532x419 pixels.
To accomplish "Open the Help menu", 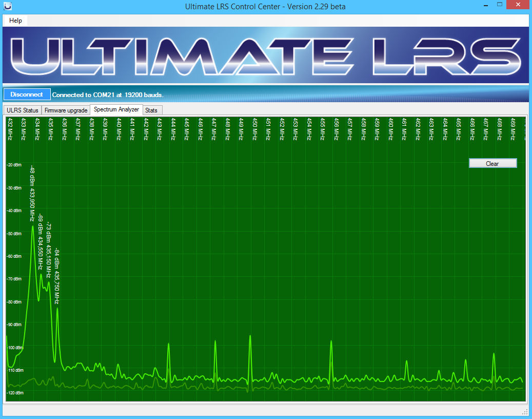I will pos(15,21).
